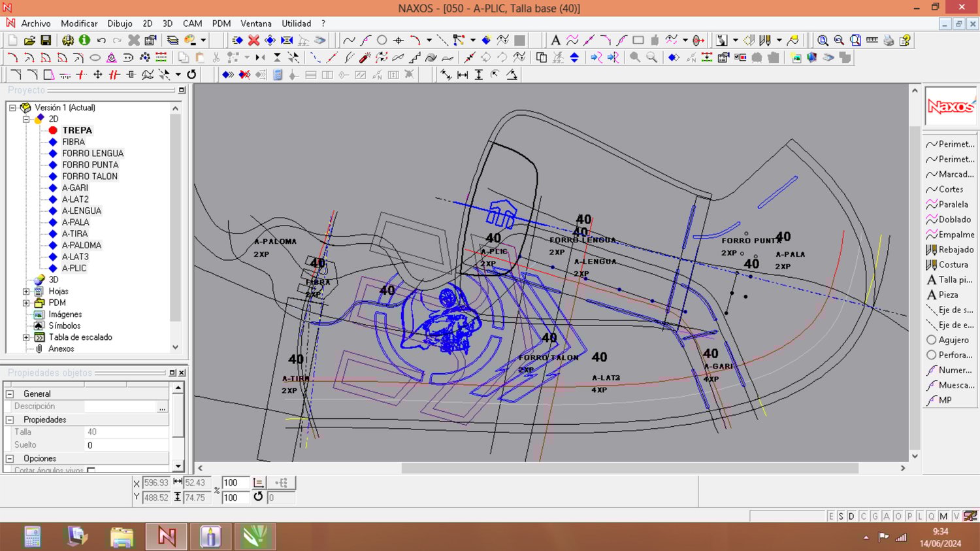Toggle the C status bar indicator

(x=863, y=516)
